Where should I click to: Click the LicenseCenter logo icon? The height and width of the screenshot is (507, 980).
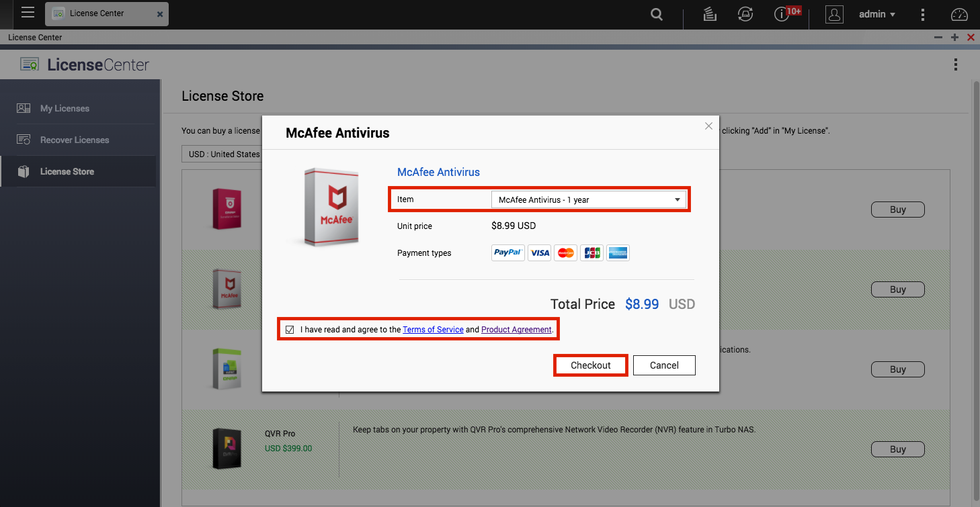click(x=30, y=64)
